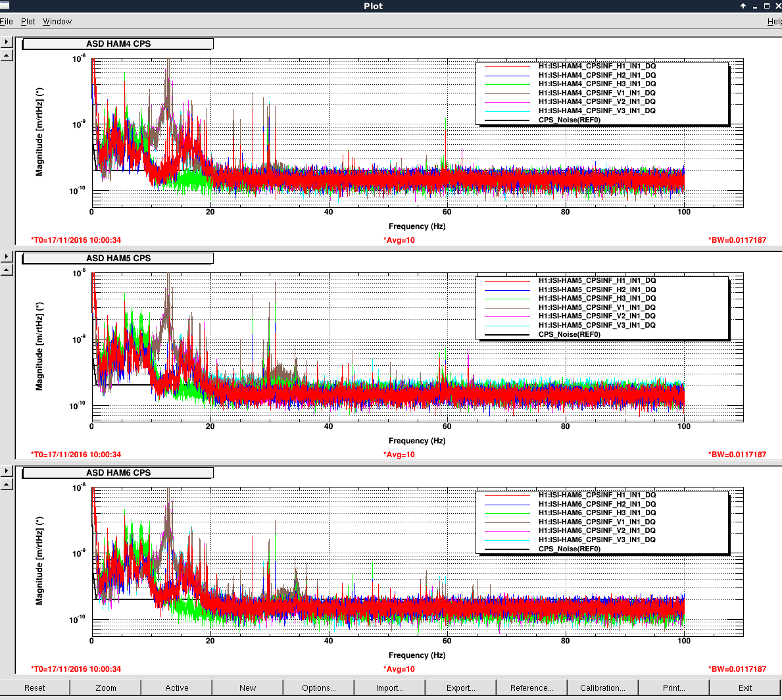
Task: Click the right-arrow icon beside HAM5 plot
Action: click(7, 257)
